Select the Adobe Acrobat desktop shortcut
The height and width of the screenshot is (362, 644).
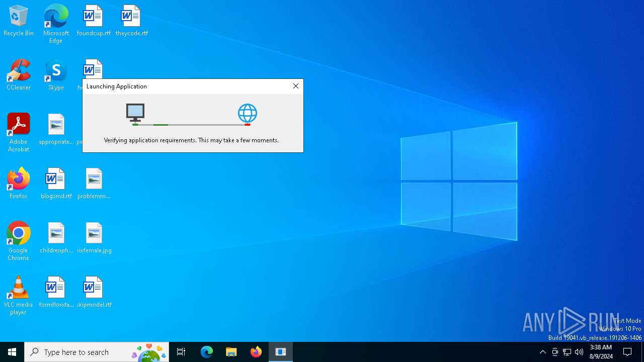(19, 133)
